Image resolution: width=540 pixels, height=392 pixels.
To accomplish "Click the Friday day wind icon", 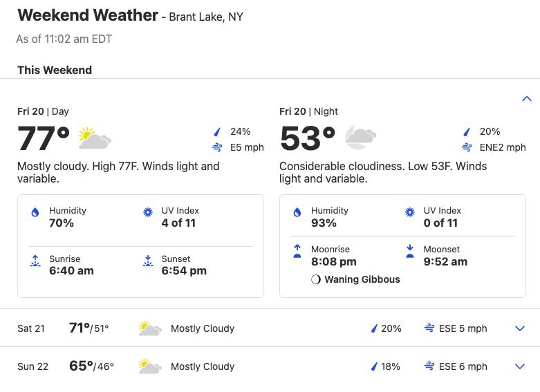I will point(217,147).
